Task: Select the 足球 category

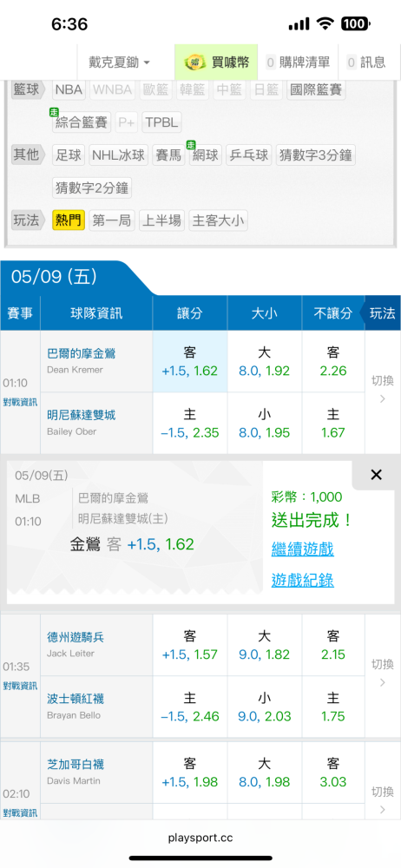Action: click(69, 155)
